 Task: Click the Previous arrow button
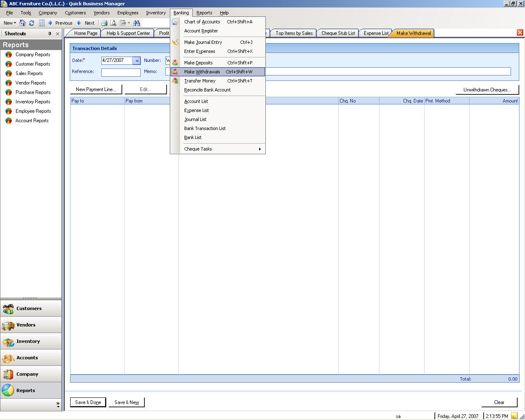[60, 23]
